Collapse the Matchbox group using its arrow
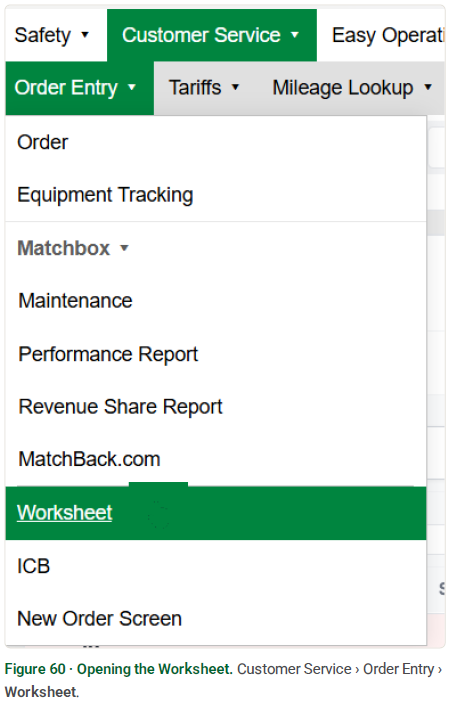The width and height of the screenshot is (453, 703). click(x=125, y=248)
